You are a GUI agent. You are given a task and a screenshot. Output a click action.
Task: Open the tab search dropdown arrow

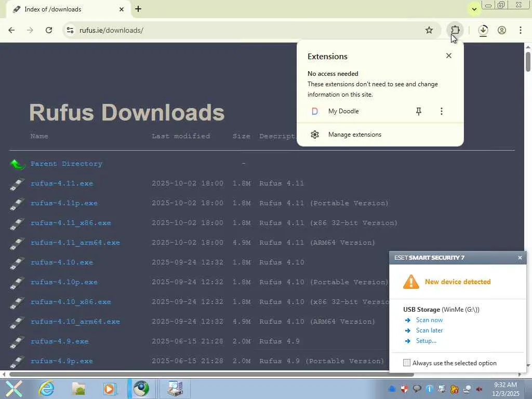pyautogui.click(x=474, y=9)
